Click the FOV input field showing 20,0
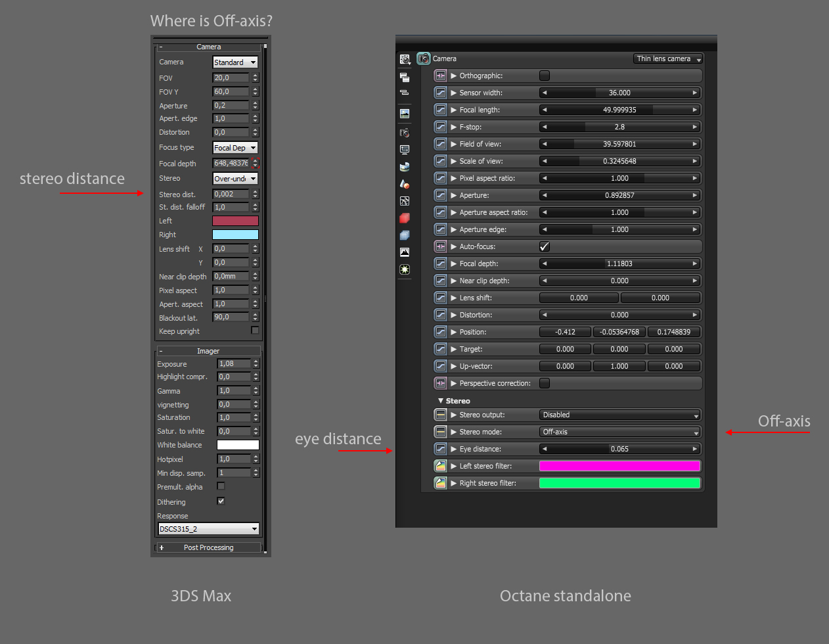 coord(231,78)
